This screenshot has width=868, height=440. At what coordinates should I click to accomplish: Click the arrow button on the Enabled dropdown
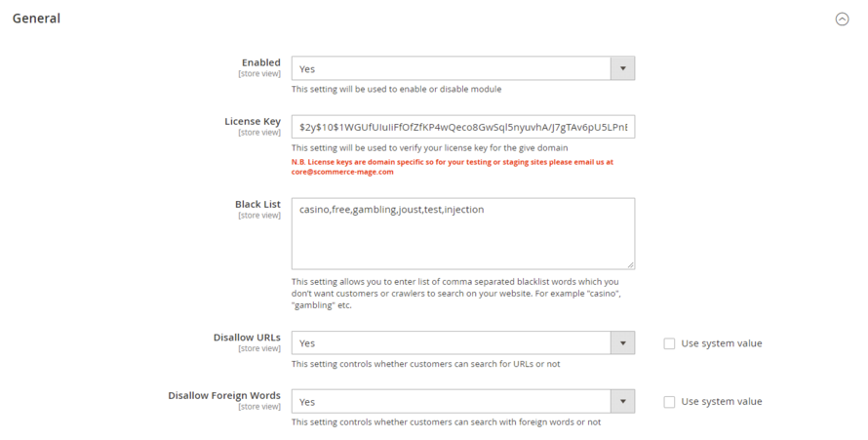pyautogui.click(x=622, y=69)
